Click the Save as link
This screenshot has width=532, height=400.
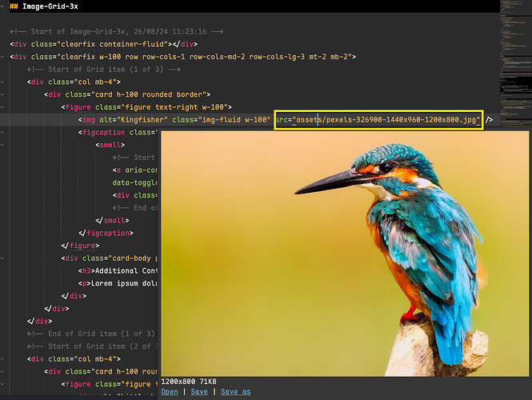tap(235, 391)
